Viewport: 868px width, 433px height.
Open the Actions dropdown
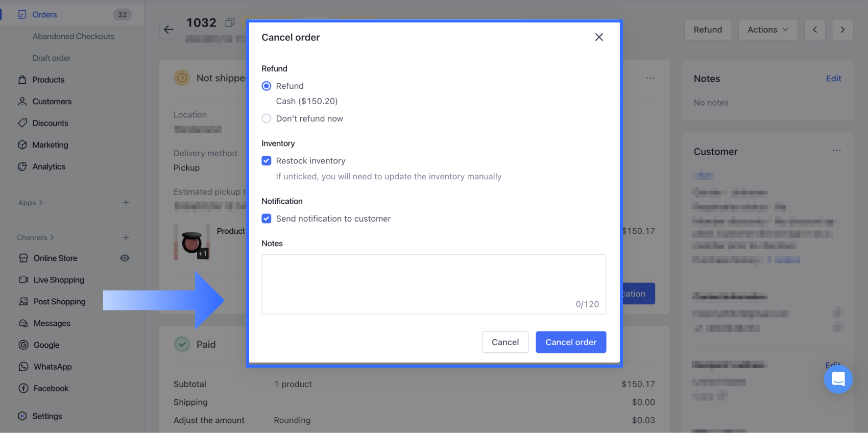(x=767, y=30)
